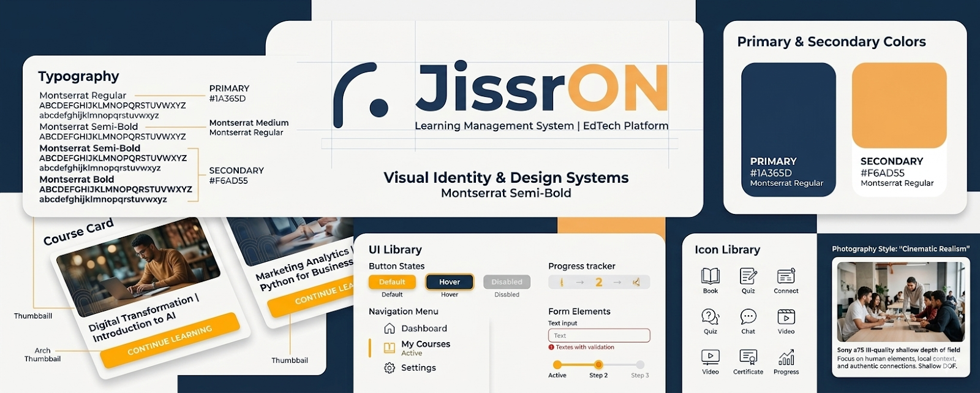Select the Quiz icon with the pencil
The image size is (980, 393).
(x=748, y=276)
